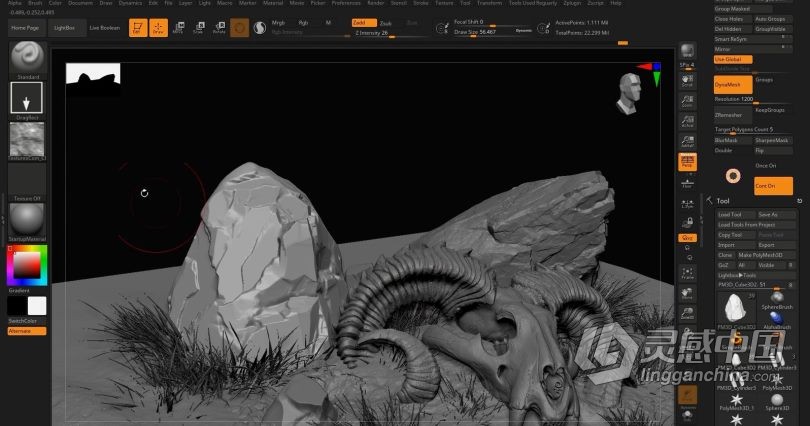Image resolution: width=810 pixels, height=426 pixels.
Task: Open the Transform menu
Action: pyautogui.click(x=489, y=3)
